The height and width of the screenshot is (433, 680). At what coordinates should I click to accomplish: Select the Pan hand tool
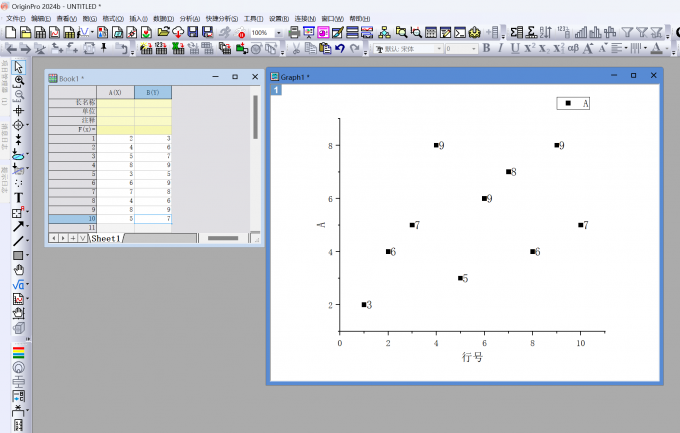click(18, 270)
